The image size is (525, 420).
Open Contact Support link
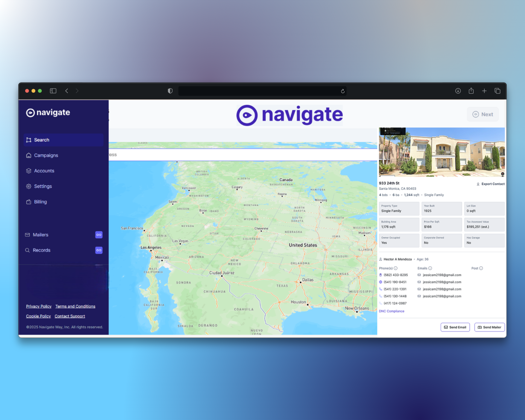(x=70, y=316)
